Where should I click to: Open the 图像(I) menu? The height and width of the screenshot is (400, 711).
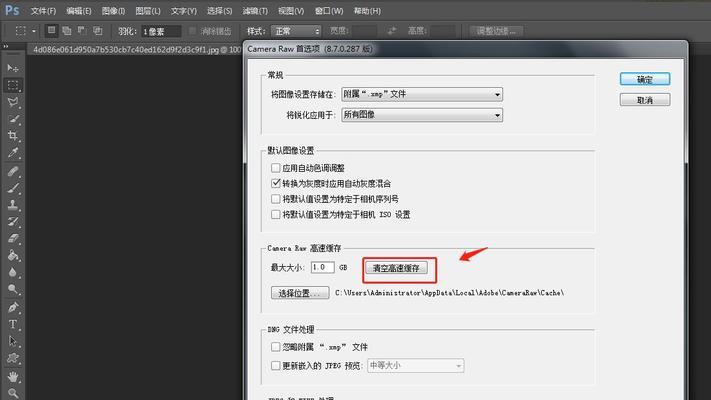coord(113,11)
